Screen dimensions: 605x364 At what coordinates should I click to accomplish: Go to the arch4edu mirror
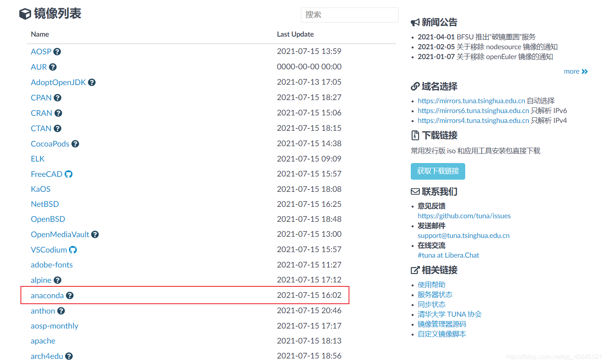click(x=47, y=356)
